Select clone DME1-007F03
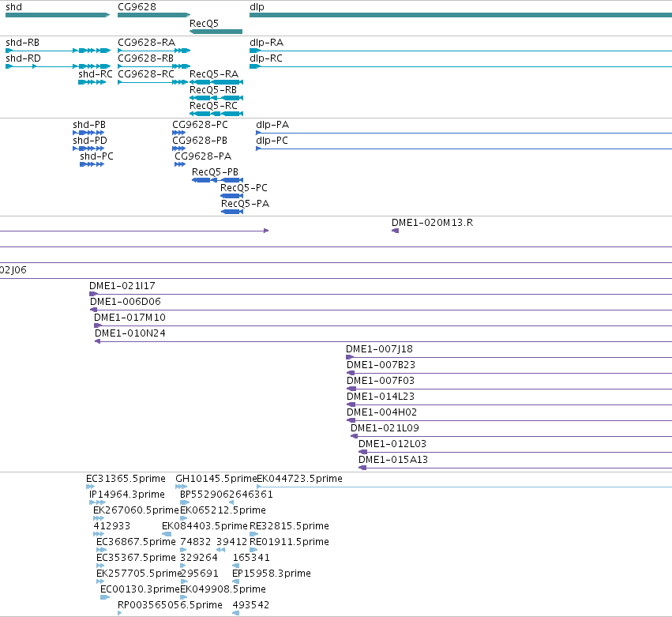 tap(381, 381)
